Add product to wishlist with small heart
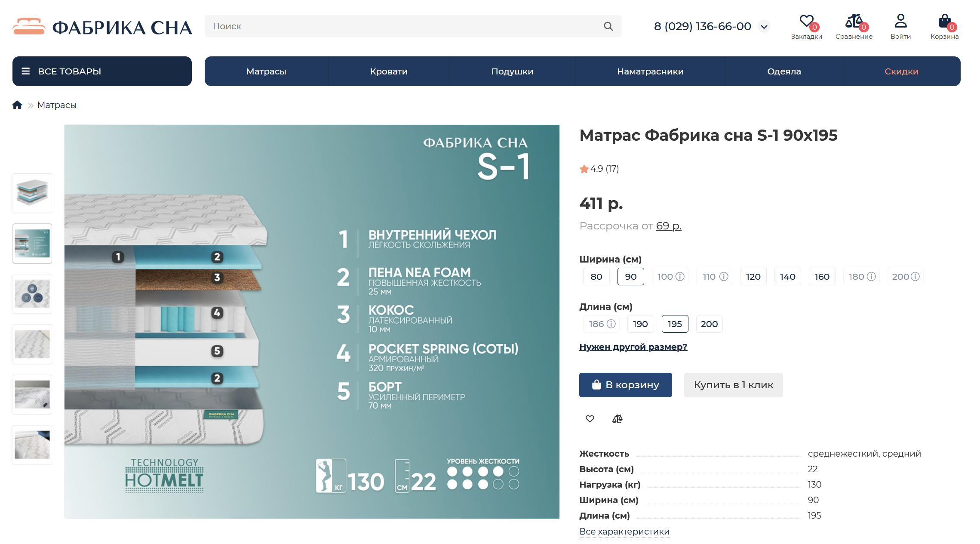This screenshot has height=544, width=980. click(x=590, y=419)
